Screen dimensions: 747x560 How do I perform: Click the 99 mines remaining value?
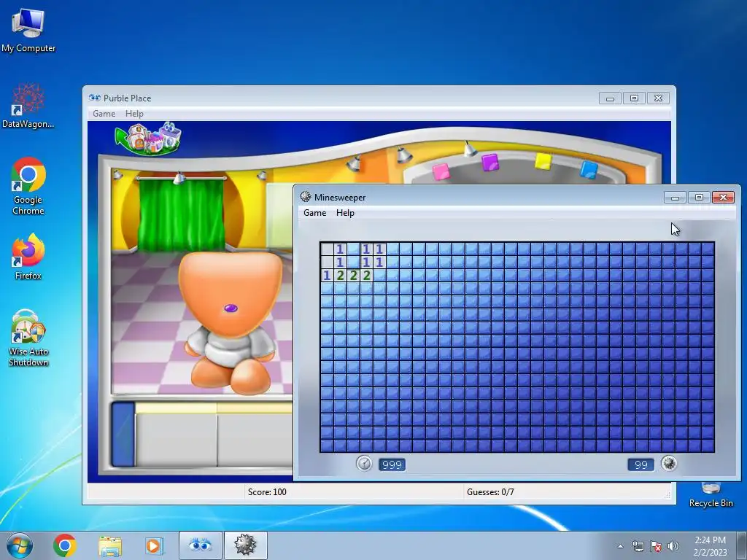(x=640, y=464)
